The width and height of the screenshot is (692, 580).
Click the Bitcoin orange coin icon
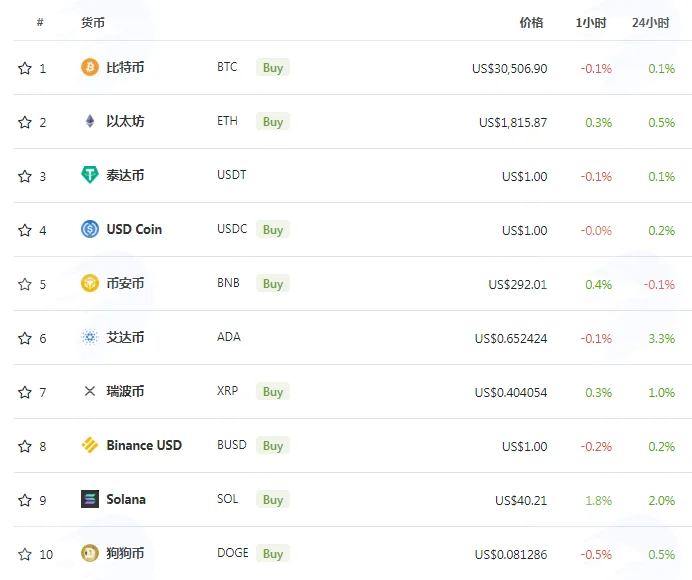[x=90, y=67]
